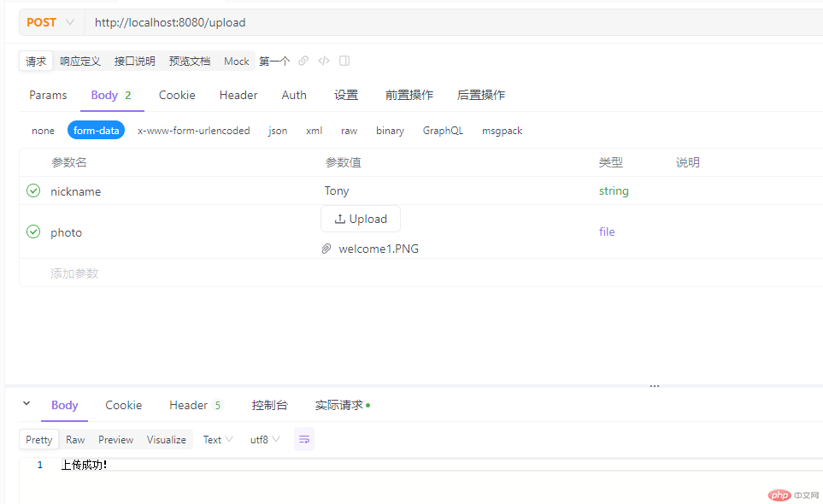823x504 pixels.
Task: Select the form-data body type
Action: coord(96,130)
